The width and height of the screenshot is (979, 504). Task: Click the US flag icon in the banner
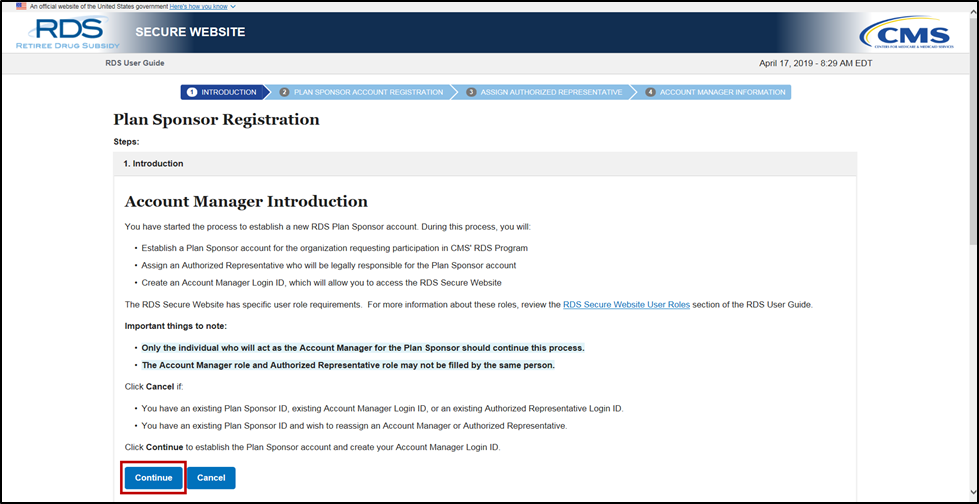(20, 6)
